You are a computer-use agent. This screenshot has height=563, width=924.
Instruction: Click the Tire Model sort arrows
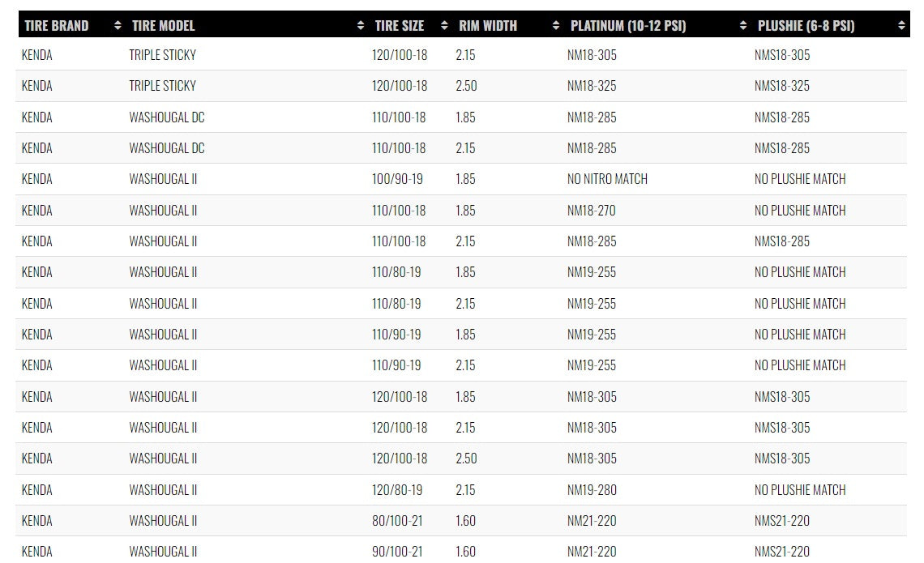[361, 26]
